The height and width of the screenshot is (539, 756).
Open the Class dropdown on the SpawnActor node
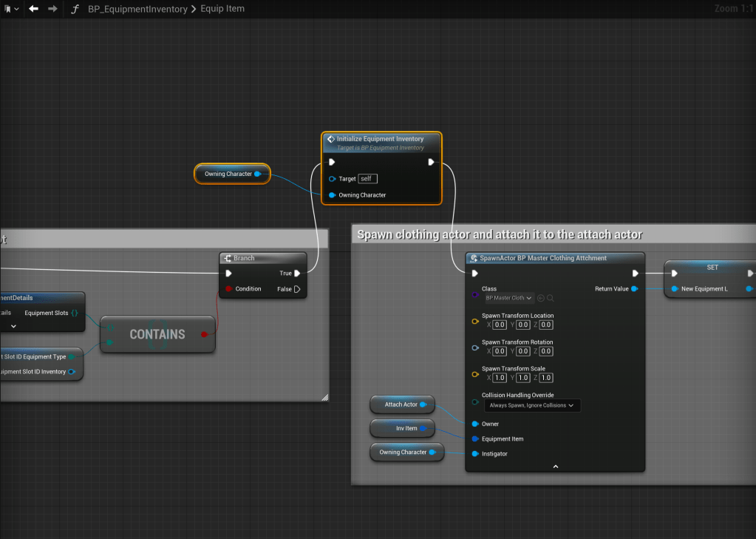pos(509,298)
